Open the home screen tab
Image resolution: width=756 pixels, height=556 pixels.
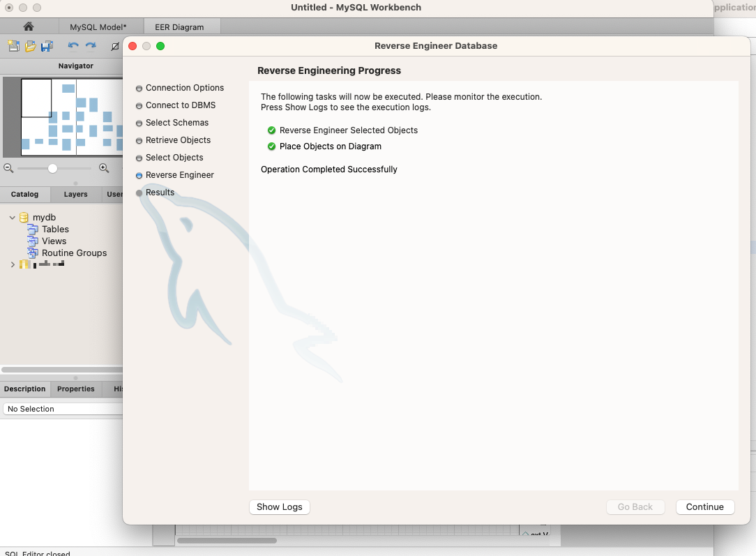pos(29,27)
